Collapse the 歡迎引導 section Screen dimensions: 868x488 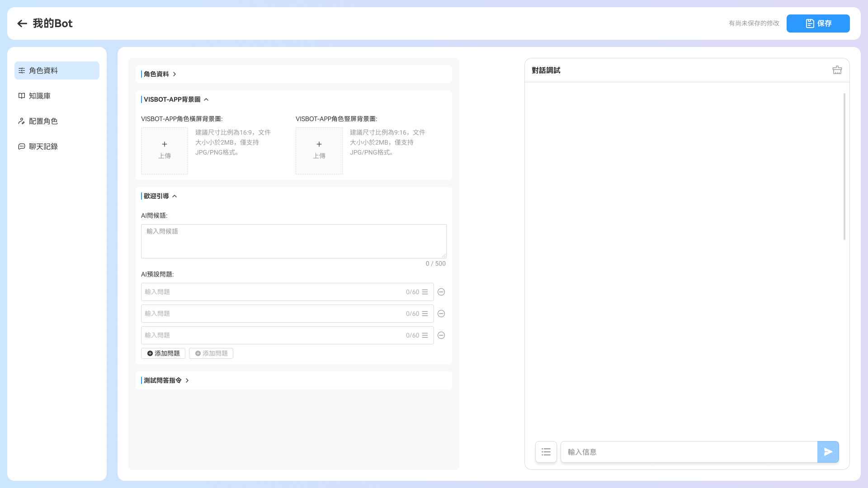tap(160, 196)
